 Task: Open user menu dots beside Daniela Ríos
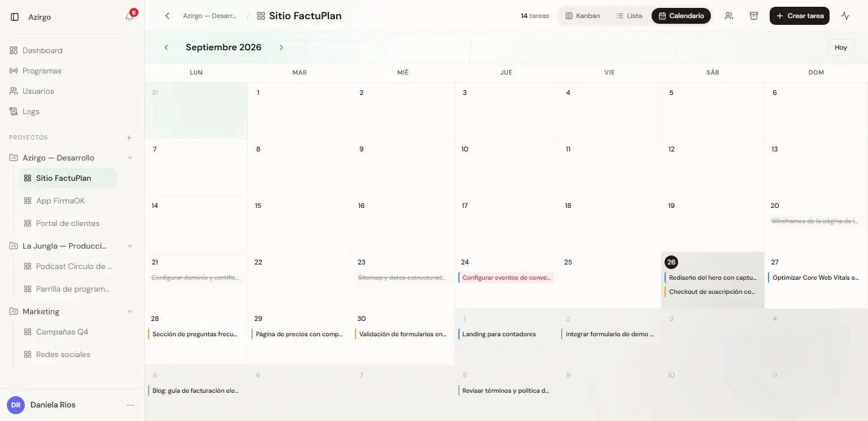tap(131, 405)
